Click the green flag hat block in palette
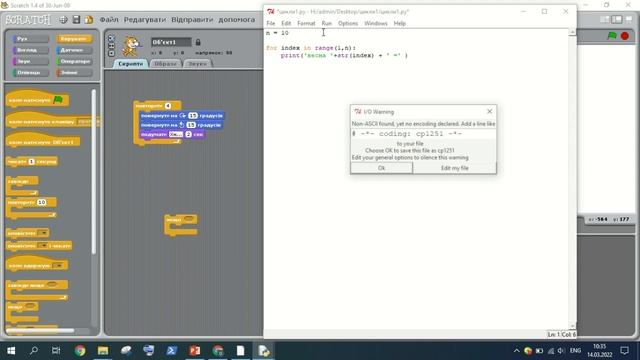 tap(37, 99)
